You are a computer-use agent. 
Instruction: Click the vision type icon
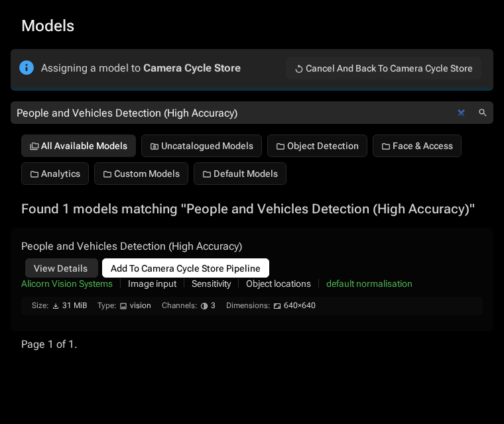tap(123, 306)
